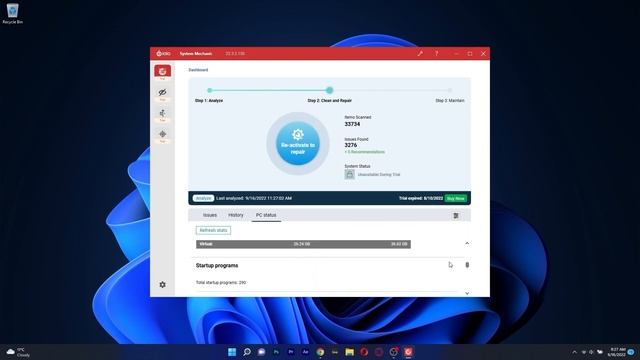
Task: Click the list options icon beside tabs
Action: pos(456,216)
